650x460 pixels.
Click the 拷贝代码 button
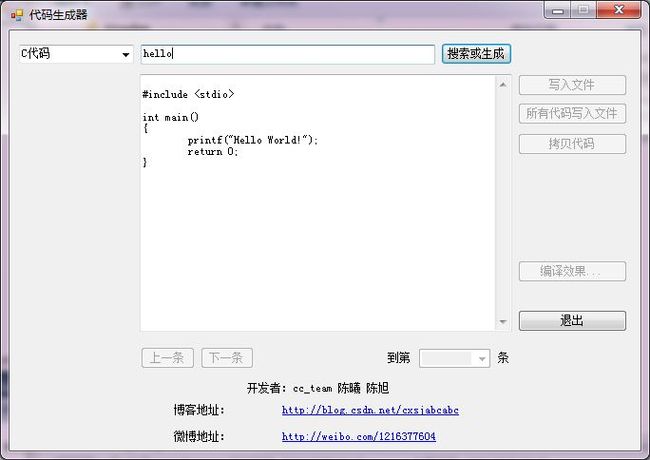pyautogui.click(x=572, y=144)
